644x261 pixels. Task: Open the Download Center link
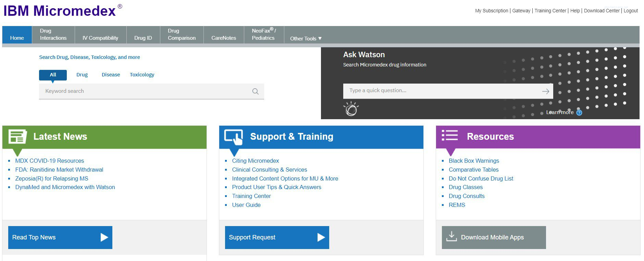(602, 11)
